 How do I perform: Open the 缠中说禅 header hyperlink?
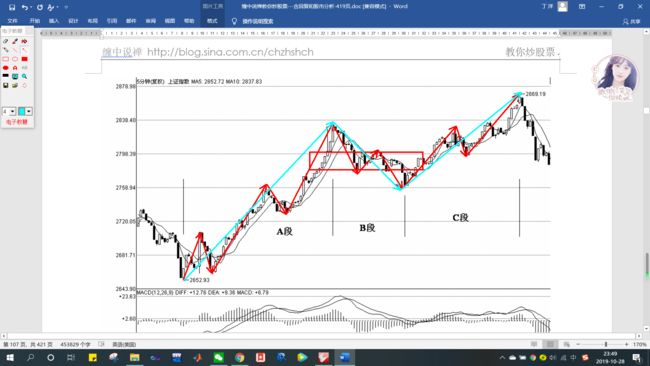pos(122,52)
